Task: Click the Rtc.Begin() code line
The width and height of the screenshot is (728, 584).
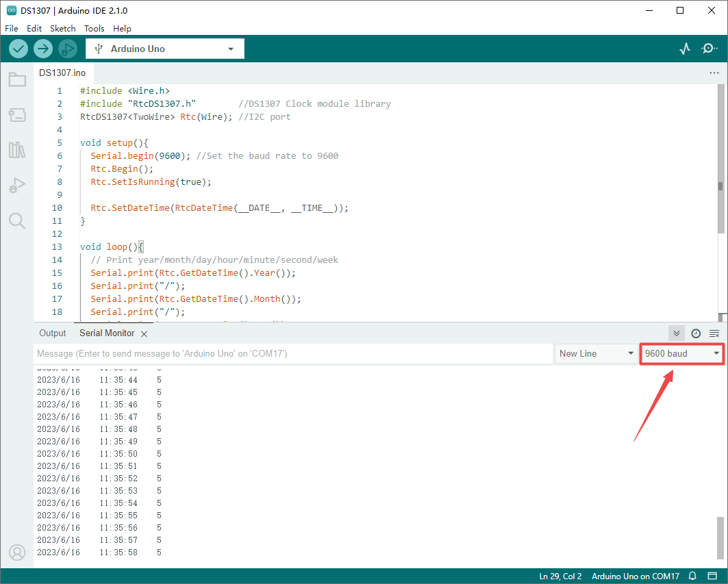Action: point(122,169)
